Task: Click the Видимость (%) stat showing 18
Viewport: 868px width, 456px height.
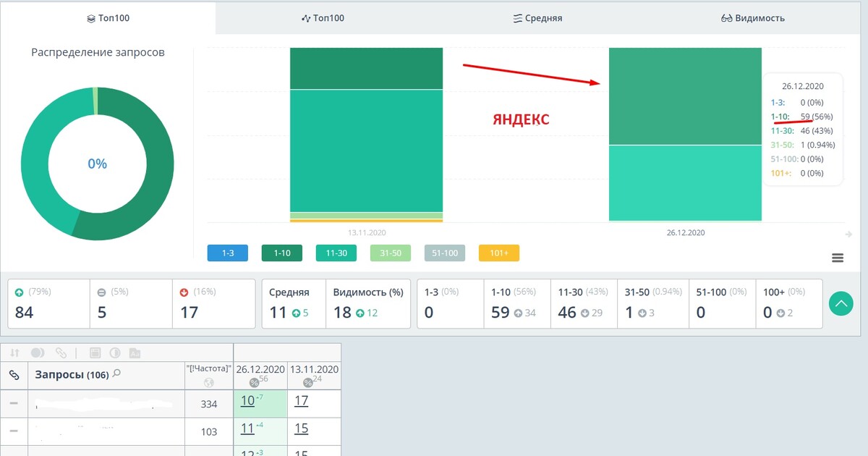Action: click(368, 304)
